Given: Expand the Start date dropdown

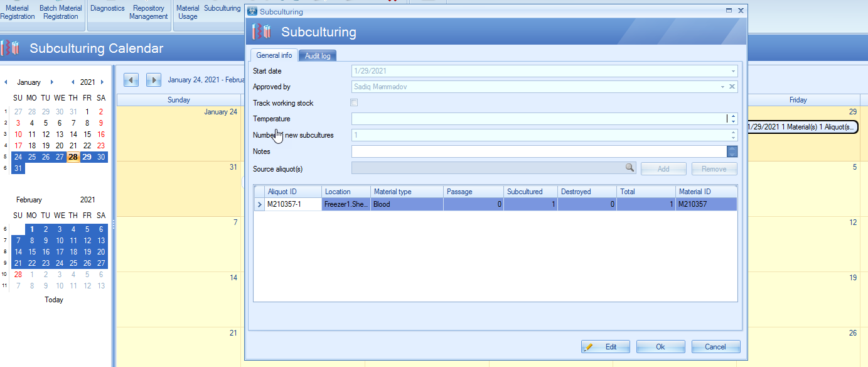Looking at the screenshot, I should [732, 71].
